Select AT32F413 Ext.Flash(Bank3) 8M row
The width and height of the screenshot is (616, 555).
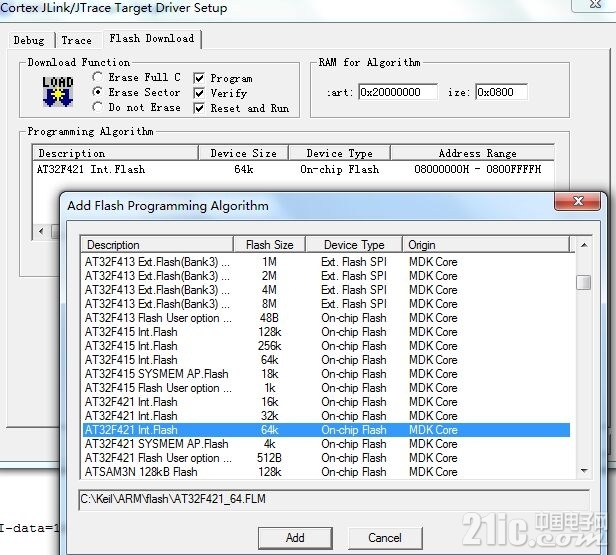coord(326,304)
